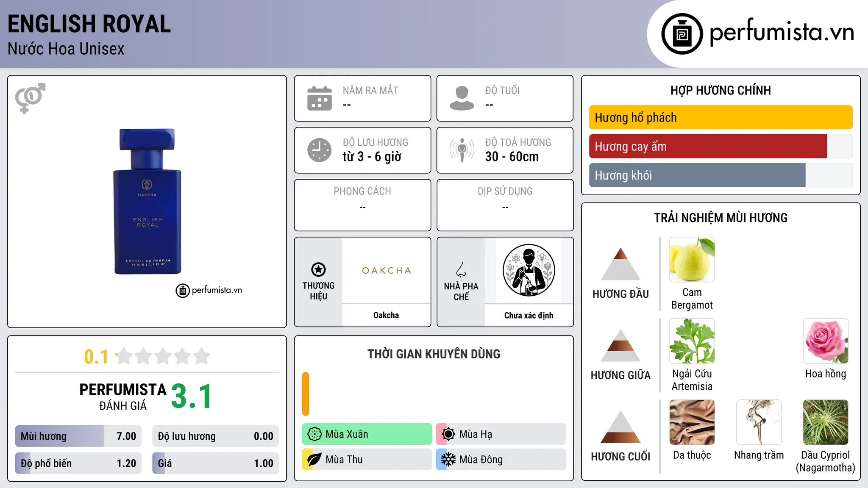Image resolution: width=868 pixels, height=488 pixels.
Task: Click the '30 - 60cm' sillage value
Action: [x=512, y=157]
